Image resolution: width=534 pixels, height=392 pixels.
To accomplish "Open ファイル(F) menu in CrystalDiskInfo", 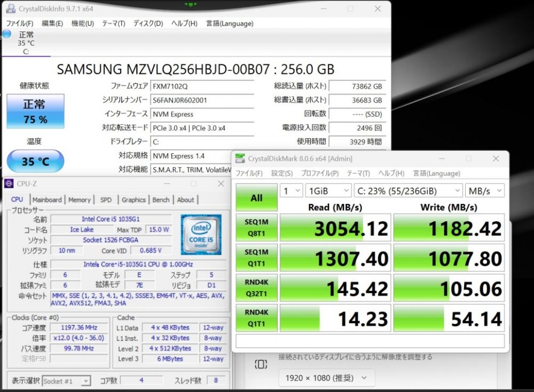I will coord(20,23).
